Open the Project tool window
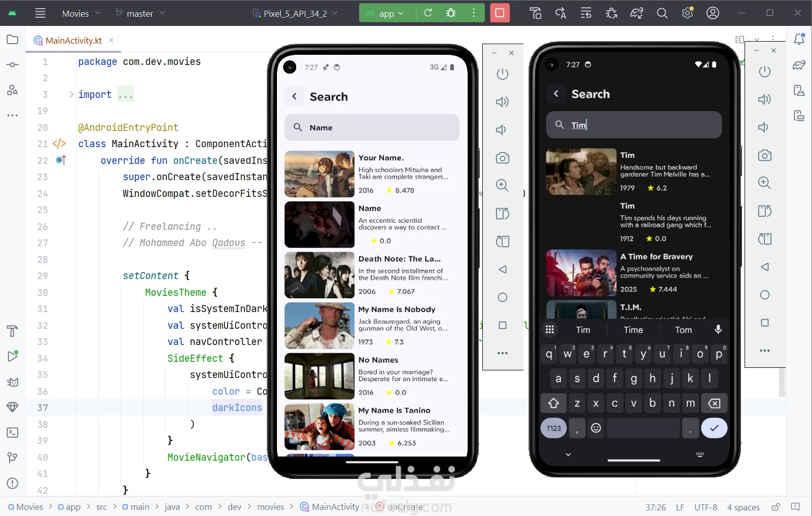This screenshot has height=516, width=812. coord(12,40)
